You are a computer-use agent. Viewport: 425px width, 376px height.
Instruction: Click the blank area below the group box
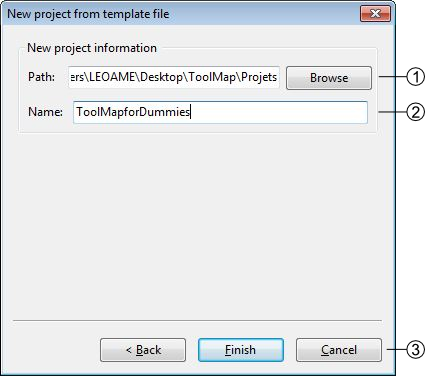click(198, 227)
